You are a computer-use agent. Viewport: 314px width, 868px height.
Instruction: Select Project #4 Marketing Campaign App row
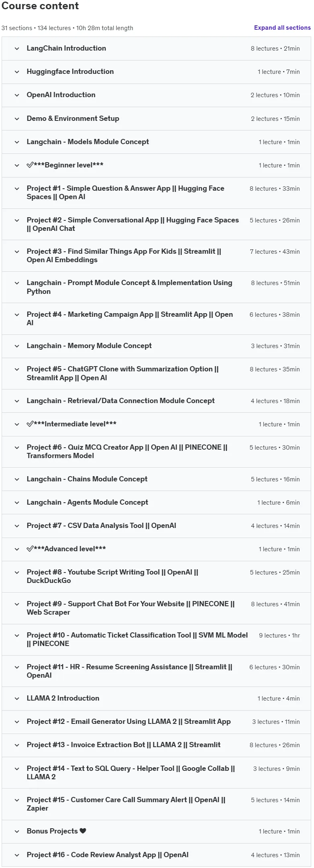tap(156, 319)
